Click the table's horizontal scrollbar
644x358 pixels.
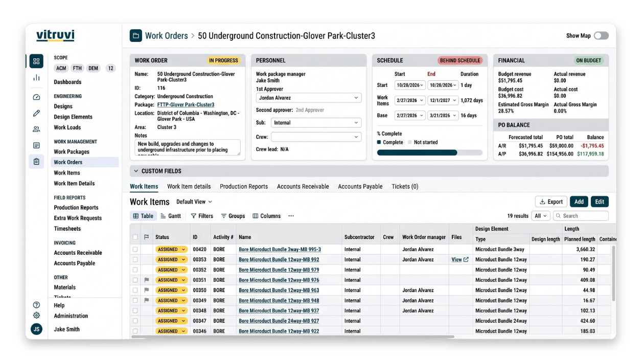pyautogui.click(x=292, y=337)
